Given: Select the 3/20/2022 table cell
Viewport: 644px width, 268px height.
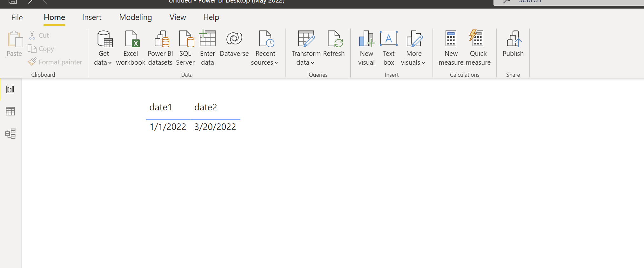Looking at the screenshot, I should coord(215,127).
